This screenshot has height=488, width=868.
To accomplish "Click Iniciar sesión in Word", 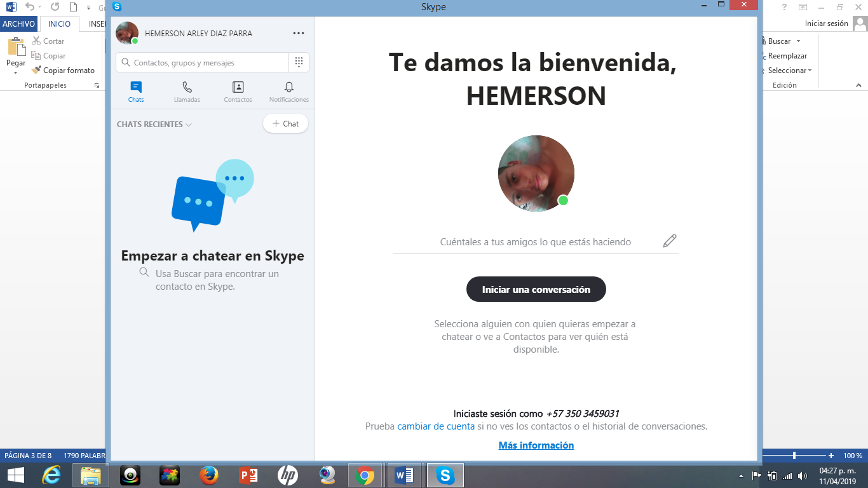I will 827,24.
